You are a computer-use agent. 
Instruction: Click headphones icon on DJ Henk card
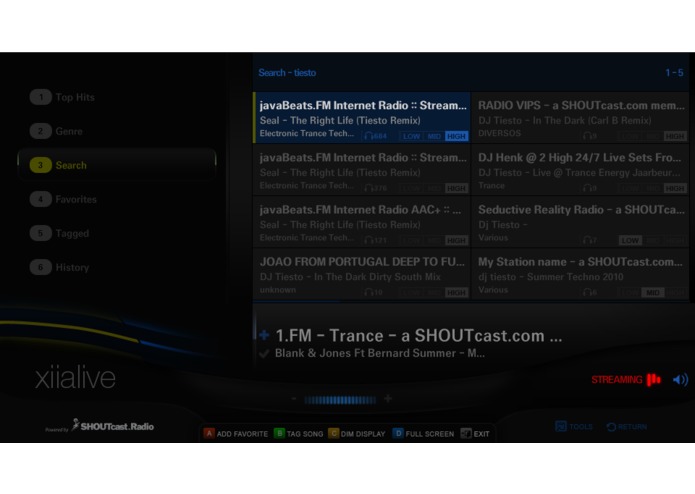click(x=587, y=188)
